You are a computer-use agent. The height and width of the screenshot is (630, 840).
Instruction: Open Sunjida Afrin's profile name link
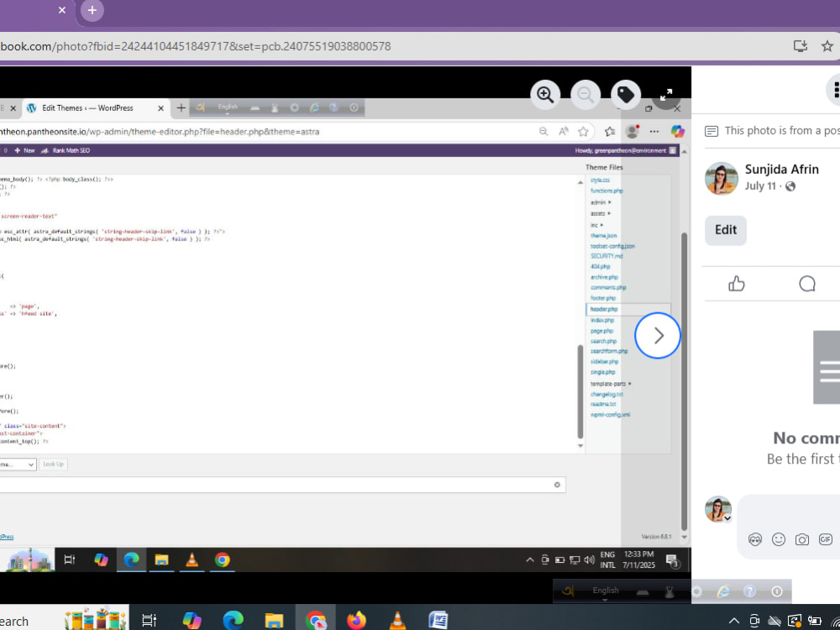pyautogui.click(x=781, y=170)
